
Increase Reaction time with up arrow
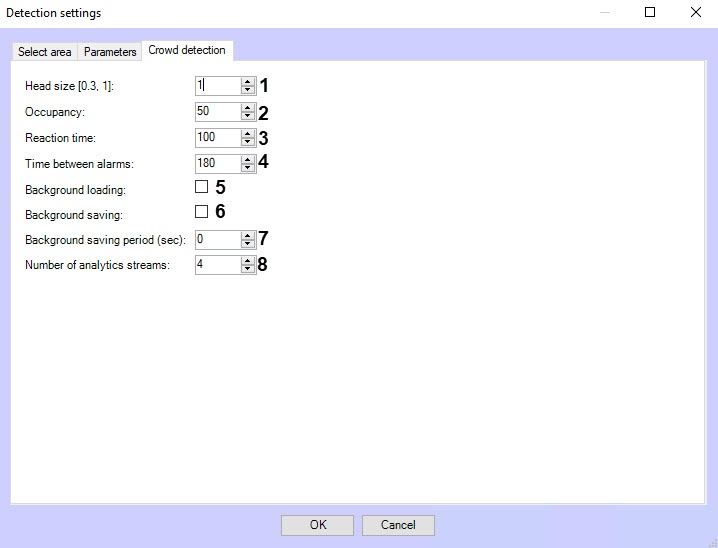tap(248, 133)
